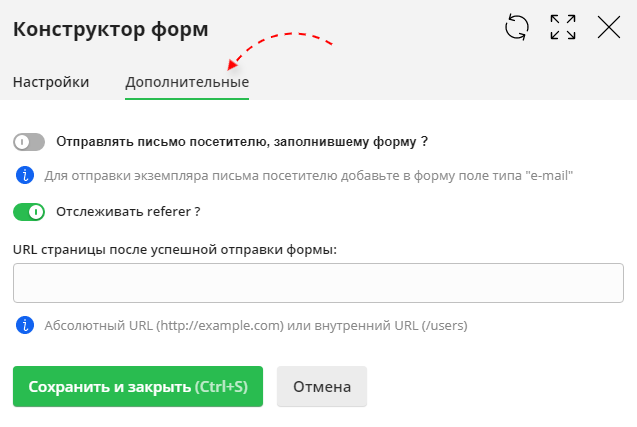
Task: Open the Дополнительные tab
Action: (187, 82)
